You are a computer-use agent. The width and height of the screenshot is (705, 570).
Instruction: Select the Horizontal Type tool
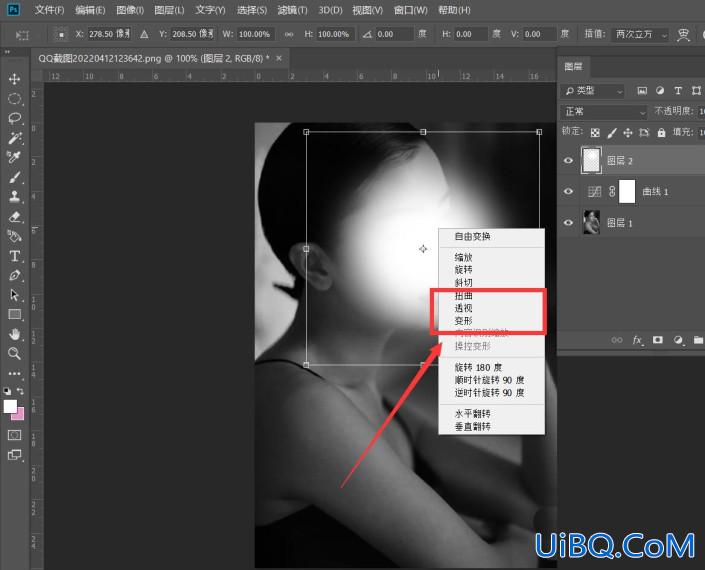tap(14, 256)
